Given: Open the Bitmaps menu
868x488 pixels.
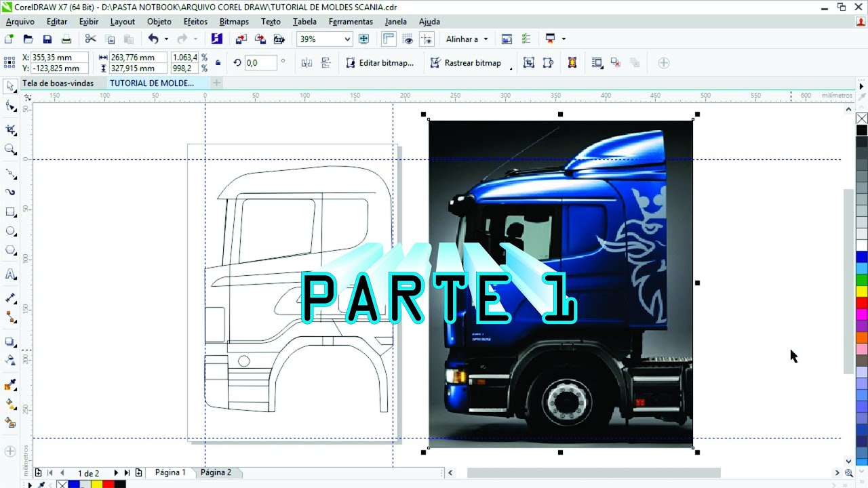Looking at the screenshot, I should 234,22.
